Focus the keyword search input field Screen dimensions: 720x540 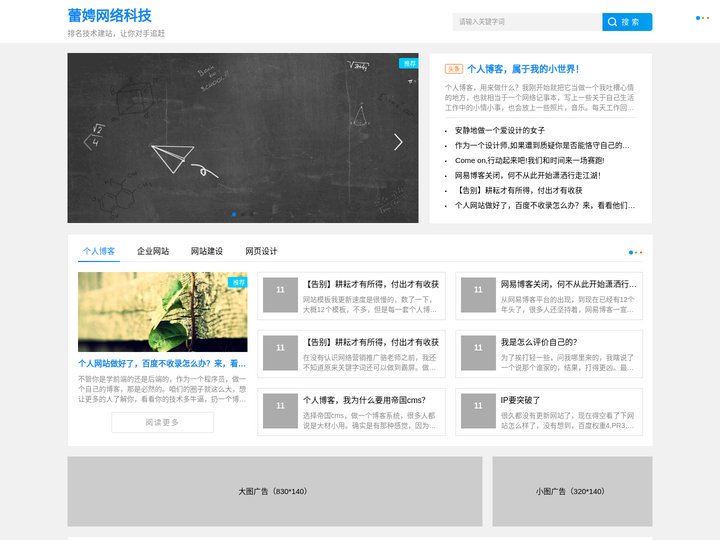point(527,22)
